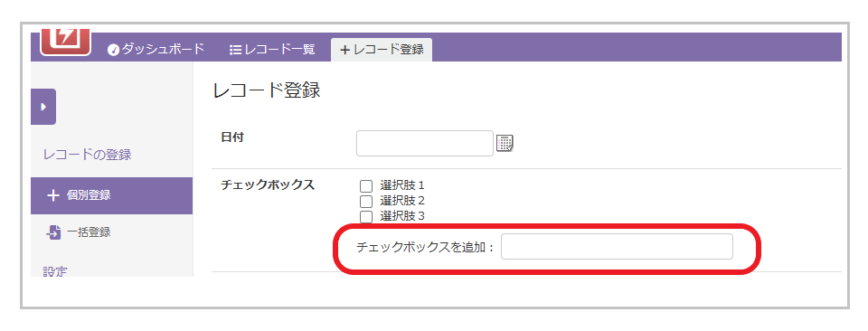
Task: Switch to the レコード一覧 tab
Action: 272,49
